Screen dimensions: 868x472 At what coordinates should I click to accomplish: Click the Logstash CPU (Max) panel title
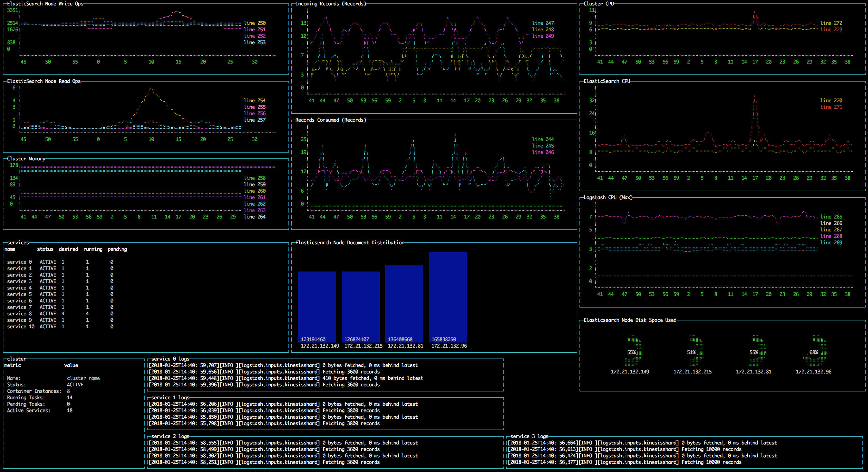pyautogui.click(x=608, y=197)
